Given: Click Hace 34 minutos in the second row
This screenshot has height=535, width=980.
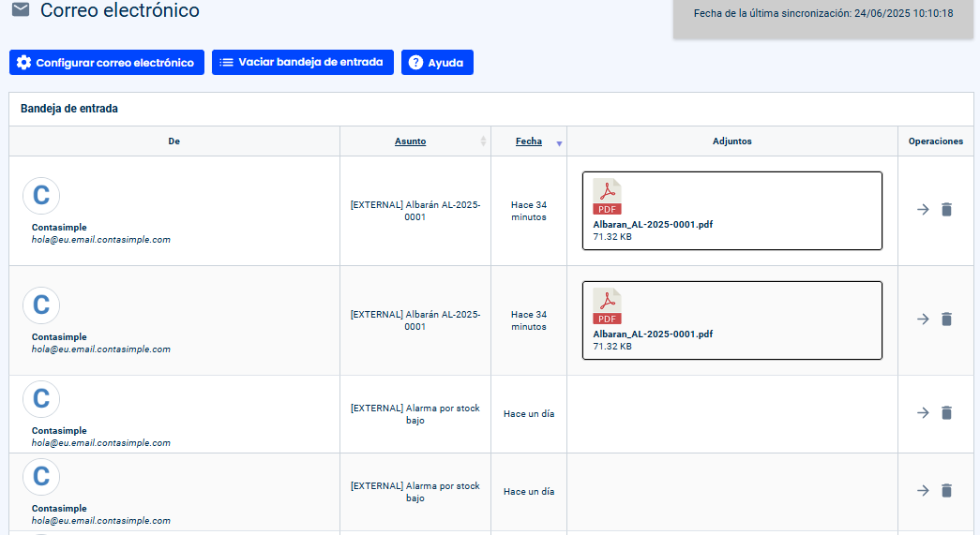Looking at the screenshot, I should [x=529, y=320].
